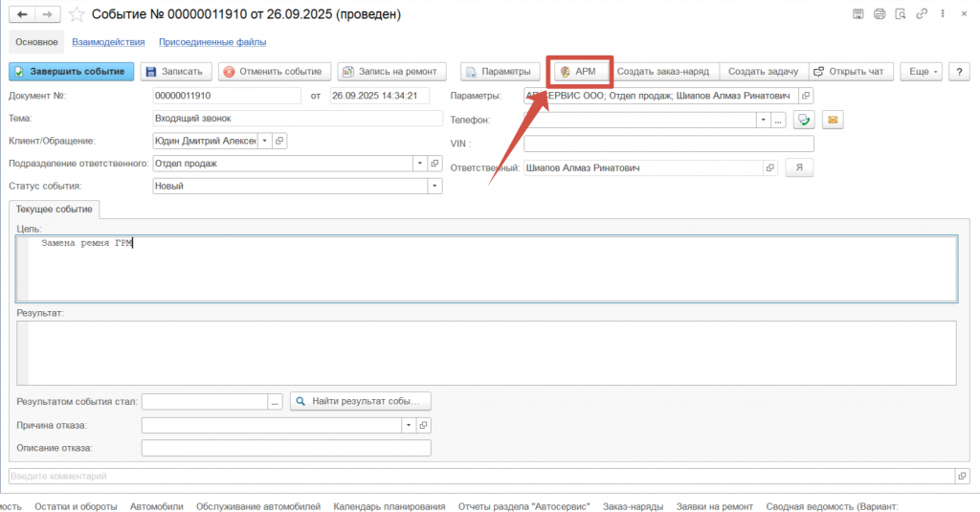Screen dimensions: 980x512
Task: Open the Причина отказа dropdown list
Action: [409, 425]
